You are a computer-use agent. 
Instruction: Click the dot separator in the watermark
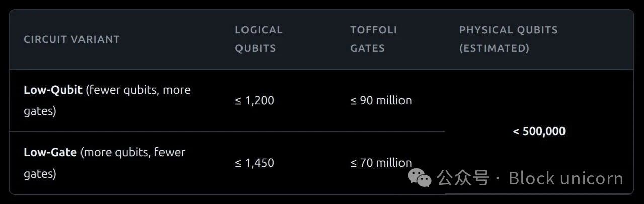pos(498,178)
